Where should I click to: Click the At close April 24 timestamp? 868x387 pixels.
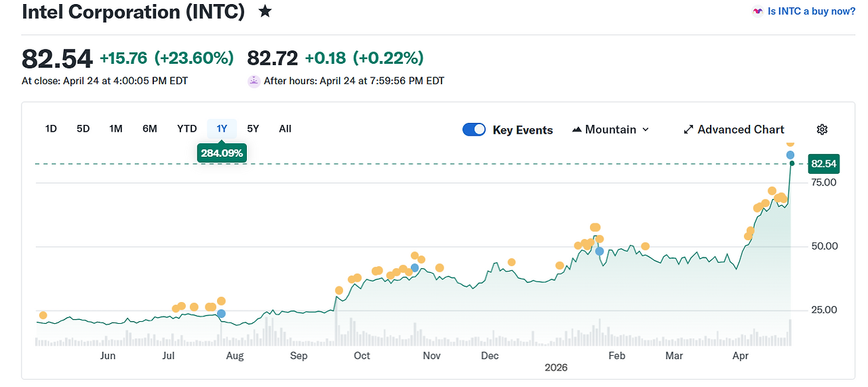(105, 81)
